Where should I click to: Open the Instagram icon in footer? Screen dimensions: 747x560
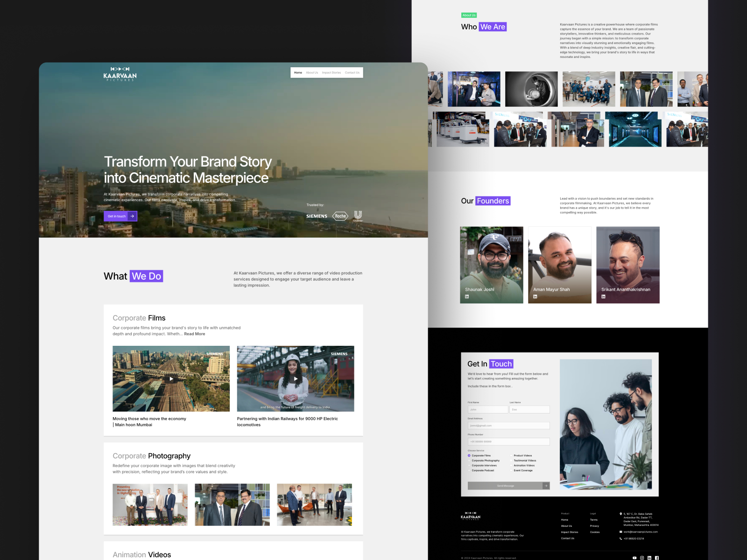(x=642, y=558)
